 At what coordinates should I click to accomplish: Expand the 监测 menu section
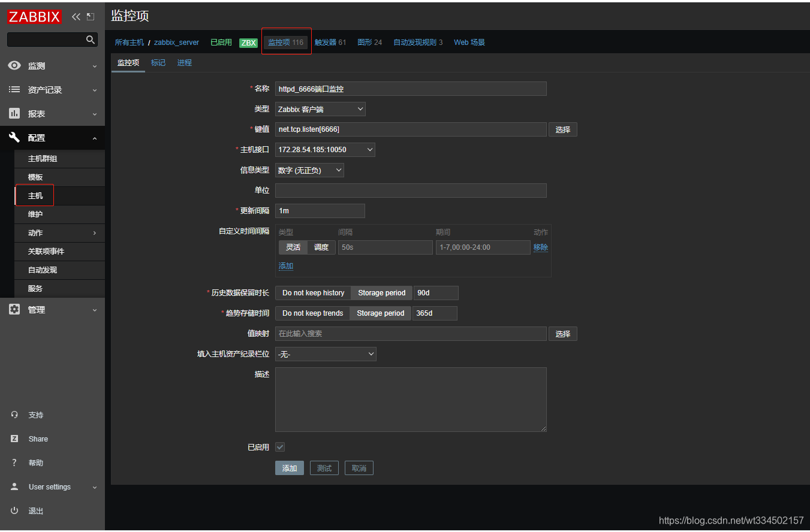[95, 66]
